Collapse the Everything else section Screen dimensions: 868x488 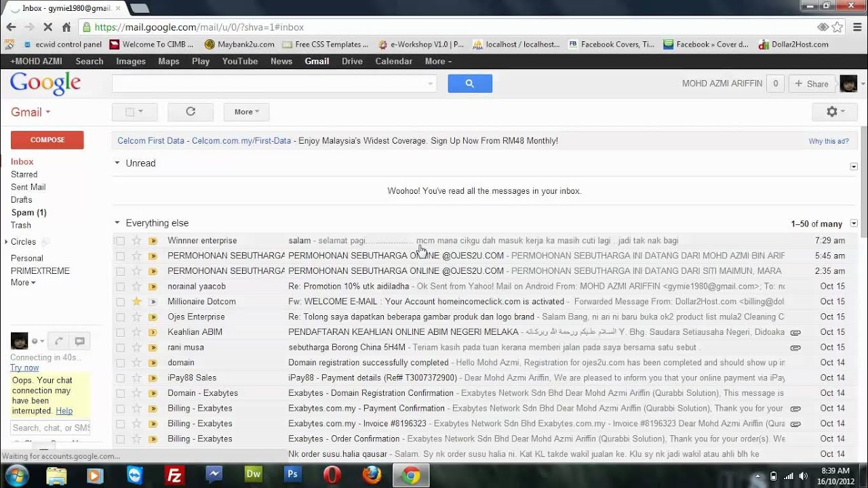(x=117, y=223)
